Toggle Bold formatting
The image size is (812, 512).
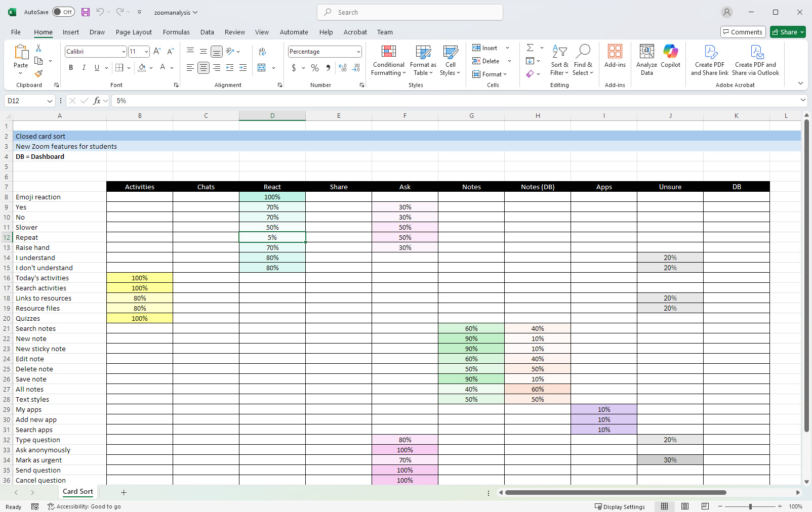[x=71, y=68]
